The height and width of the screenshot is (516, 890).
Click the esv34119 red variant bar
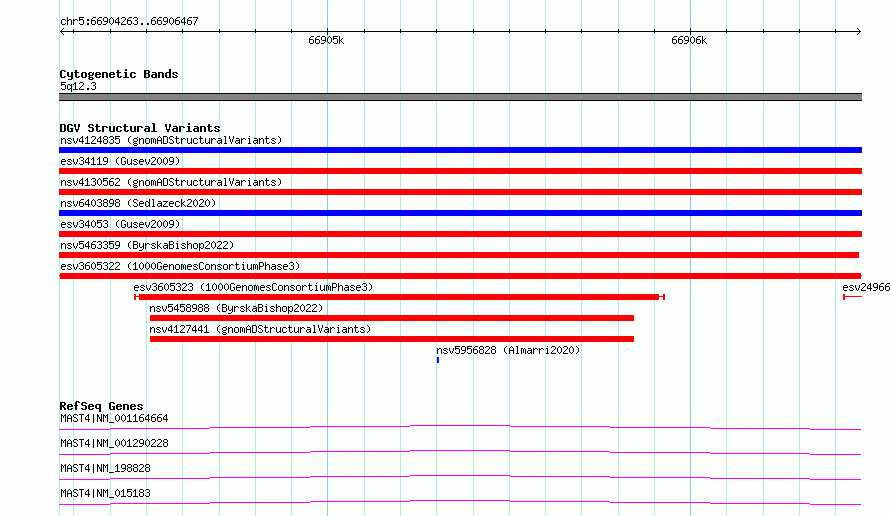point(460,171)
